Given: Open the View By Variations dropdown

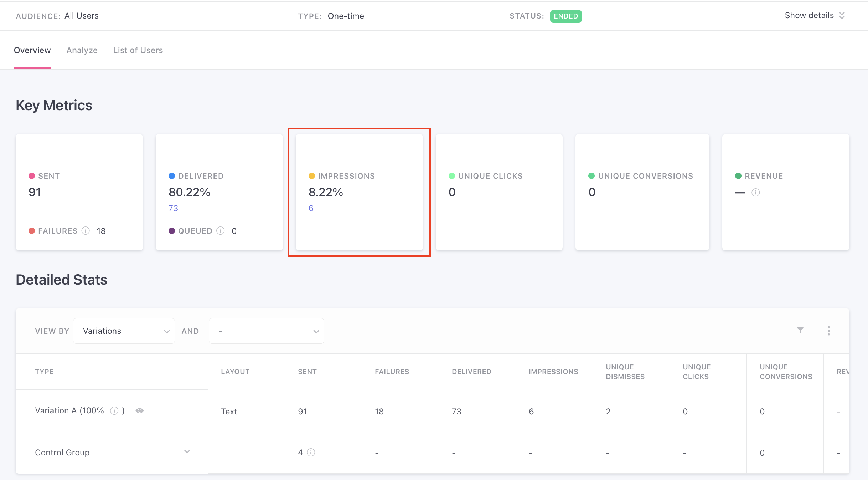Looking at the screenshot, I should 124,331.
